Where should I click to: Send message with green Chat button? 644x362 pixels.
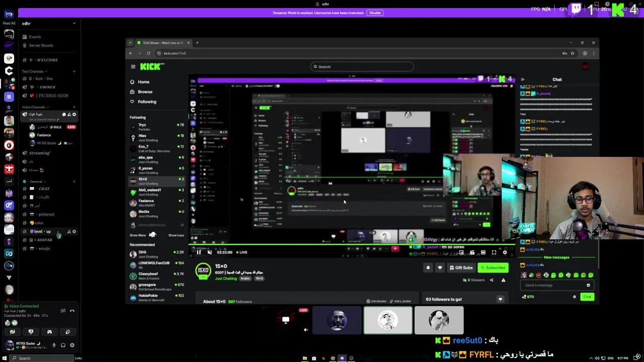[587, 297]
